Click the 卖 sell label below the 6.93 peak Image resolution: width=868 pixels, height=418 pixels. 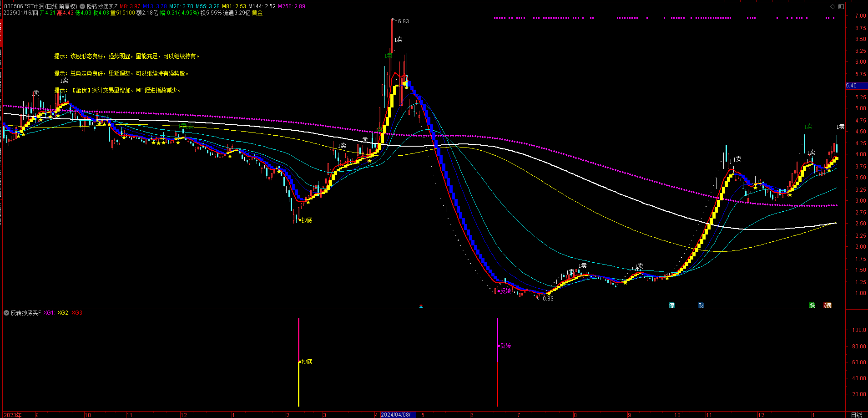(x=399, y=40)
